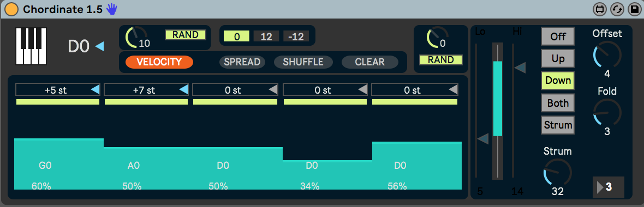Screen dimensions: 644x207
Task: Click the 60% velocity bar for G0
Action: tap(59, 164)
